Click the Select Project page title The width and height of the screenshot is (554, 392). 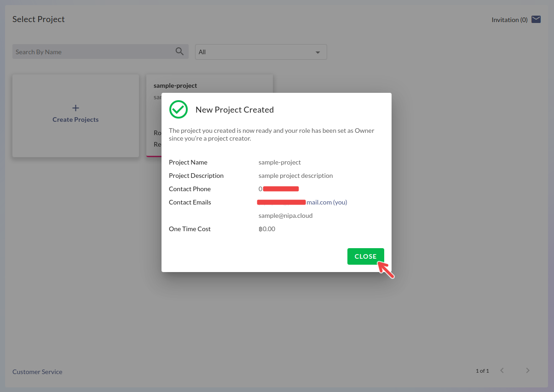[39, 19]
